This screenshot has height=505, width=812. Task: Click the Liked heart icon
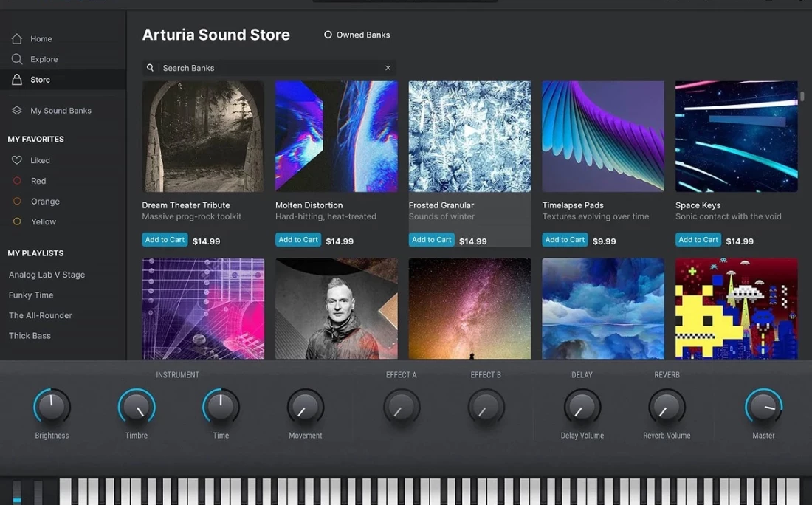(17, 160)
